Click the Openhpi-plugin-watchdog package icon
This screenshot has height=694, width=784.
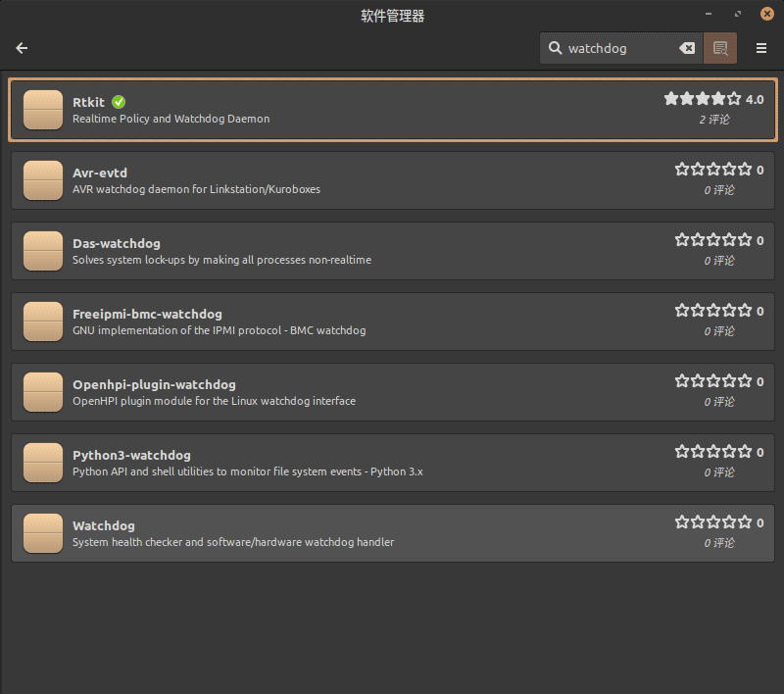tap(42, 392)
